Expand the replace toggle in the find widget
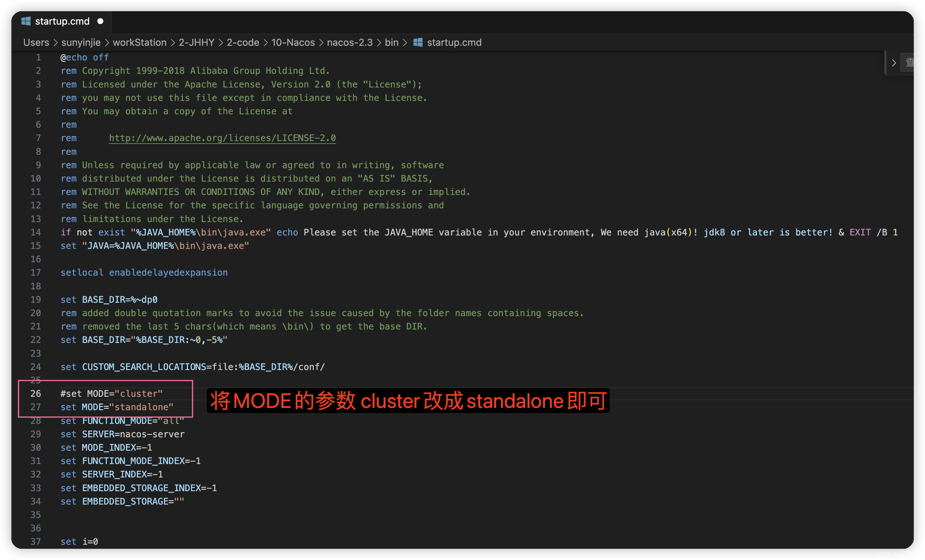 pos(894,63)
